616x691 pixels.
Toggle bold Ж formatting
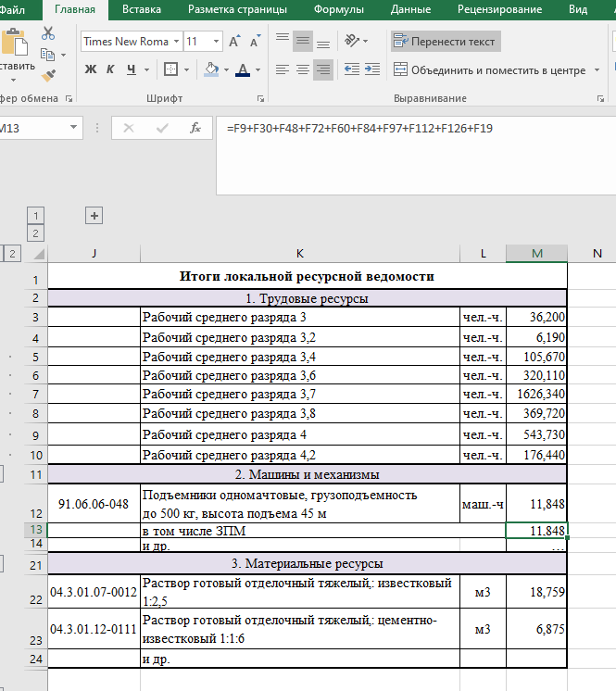[x=91, y=69]
